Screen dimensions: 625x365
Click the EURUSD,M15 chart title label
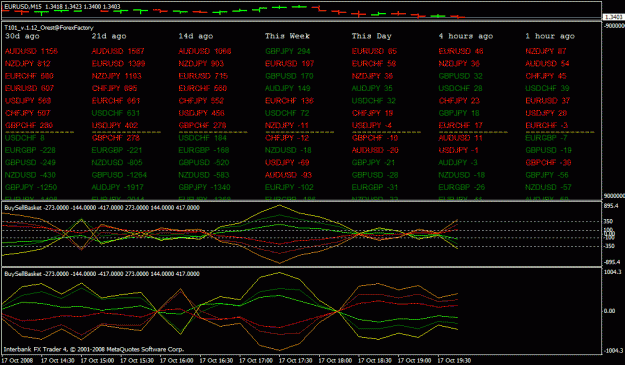pos(62,6)
